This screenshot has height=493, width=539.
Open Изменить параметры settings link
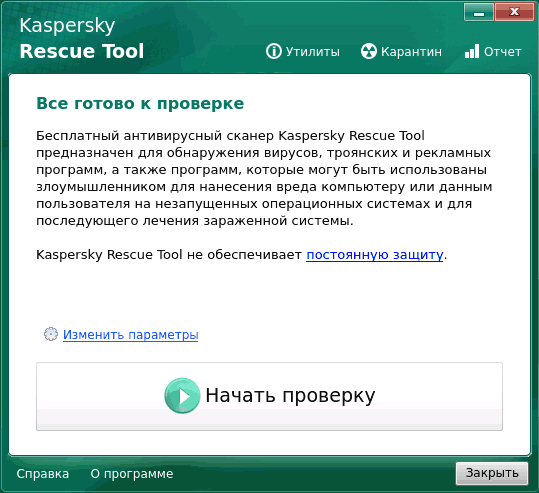coord(131,335)
